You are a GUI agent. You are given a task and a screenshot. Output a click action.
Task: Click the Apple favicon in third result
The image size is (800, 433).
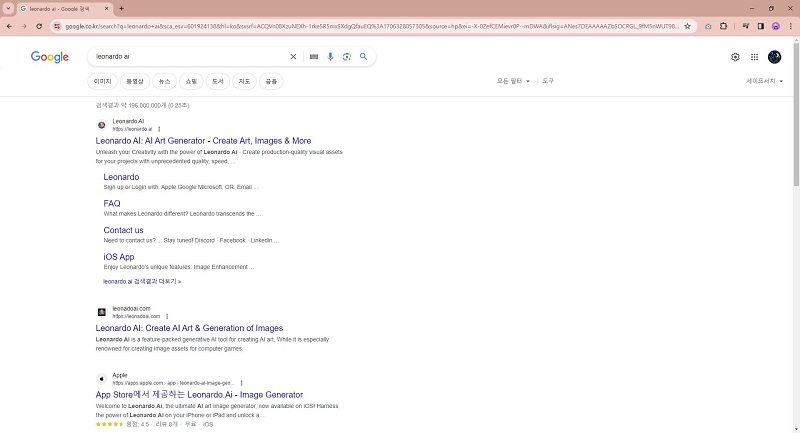click(x=102, y=378)
